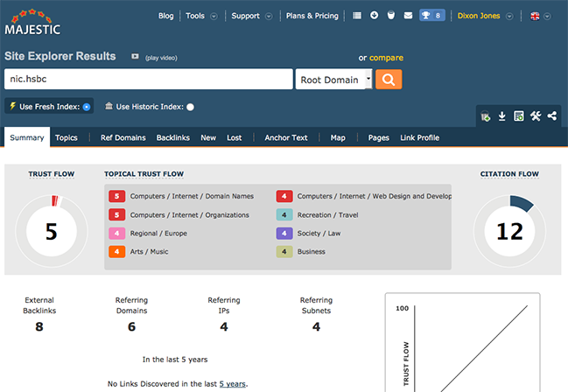
Task: Click the nic.hsbc search input field
Action: coord(149,79)
